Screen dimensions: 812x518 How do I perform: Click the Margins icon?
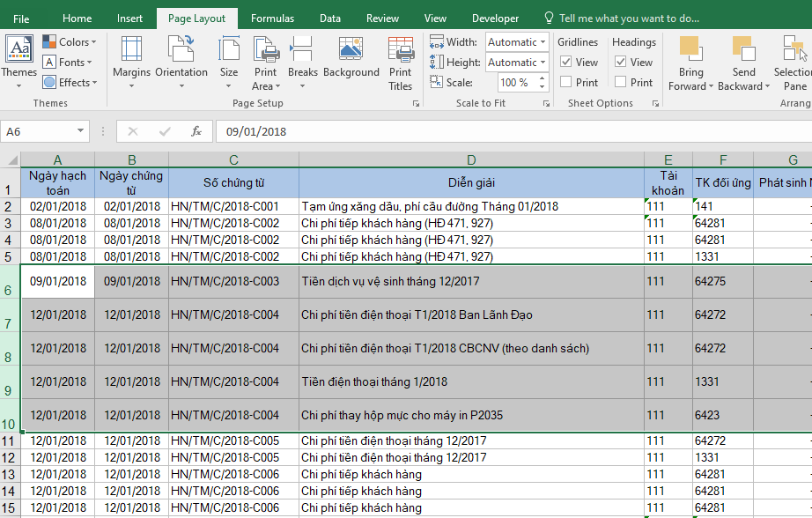click(131, 51)
